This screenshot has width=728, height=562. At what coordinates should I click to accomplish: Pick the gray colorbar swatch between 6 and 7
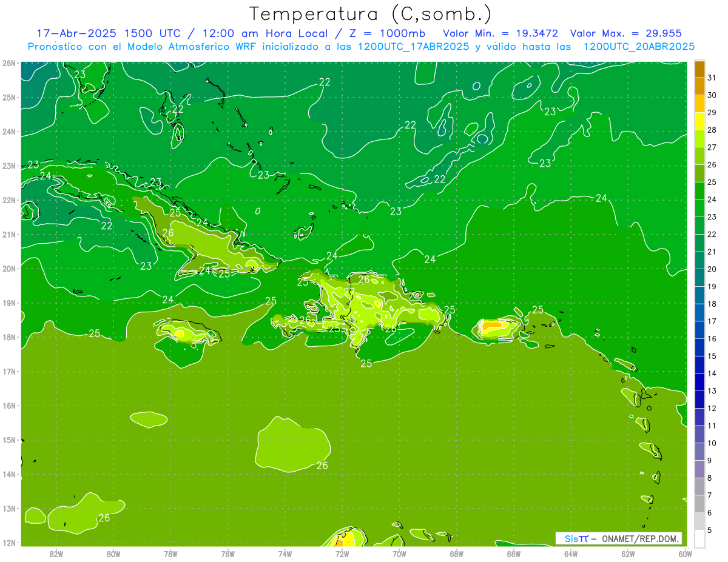699,504
